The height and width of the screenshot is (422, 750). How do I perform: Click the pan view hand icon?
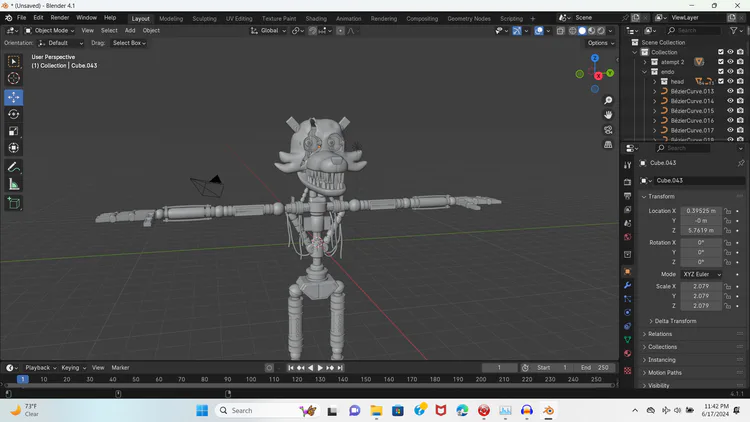pyautogui.click(x=608, y=115)
